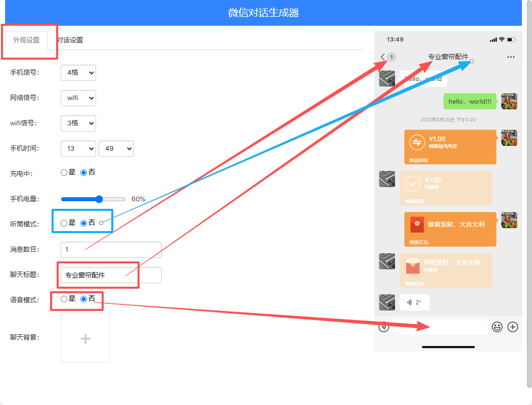Image resolution: width=532 pixels, height=405 pixels.
Task: Click sender avatar beside orange transfer card
Action: pyautogui.click(x=509, y=138)
